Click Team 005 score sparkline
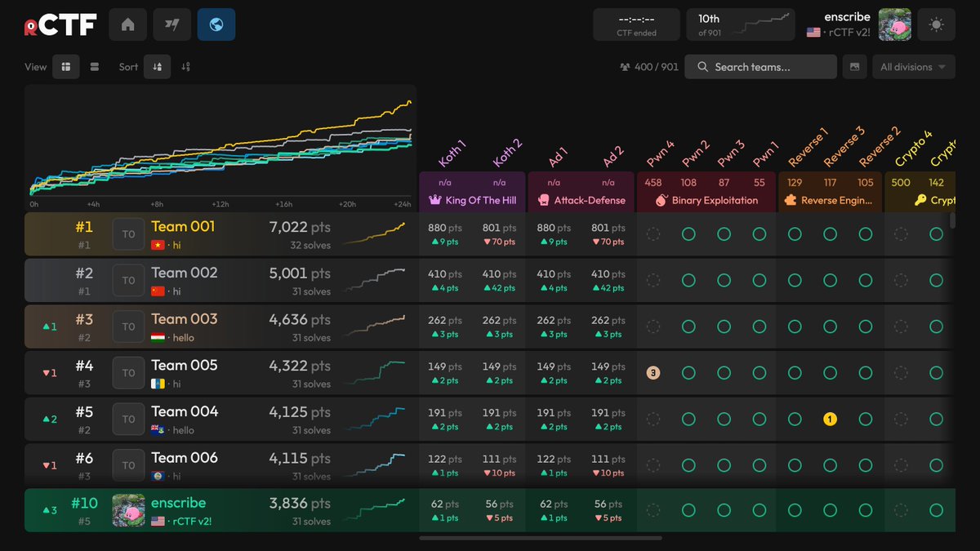 374,372
